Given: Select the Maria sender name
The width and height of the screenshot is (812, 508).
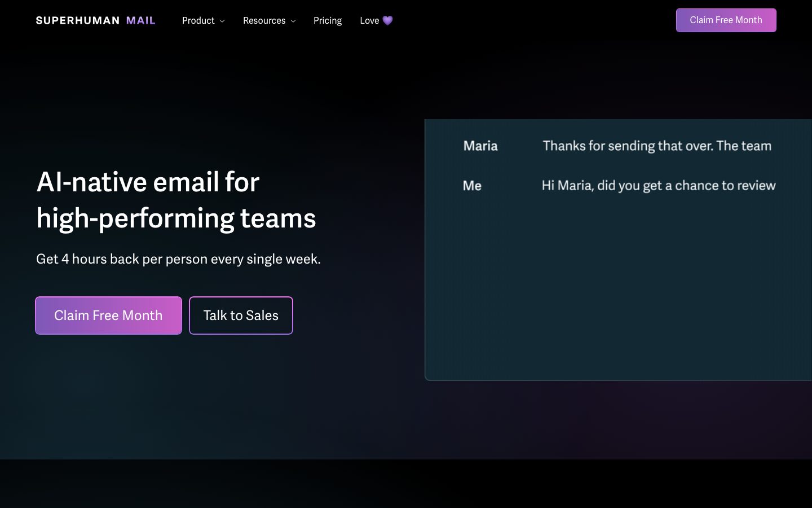Looking at the screenshot, I should [480, 146].
